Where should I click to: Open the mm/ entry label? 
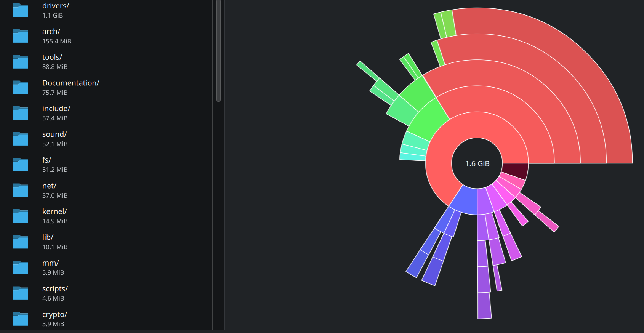coord(50,263)
